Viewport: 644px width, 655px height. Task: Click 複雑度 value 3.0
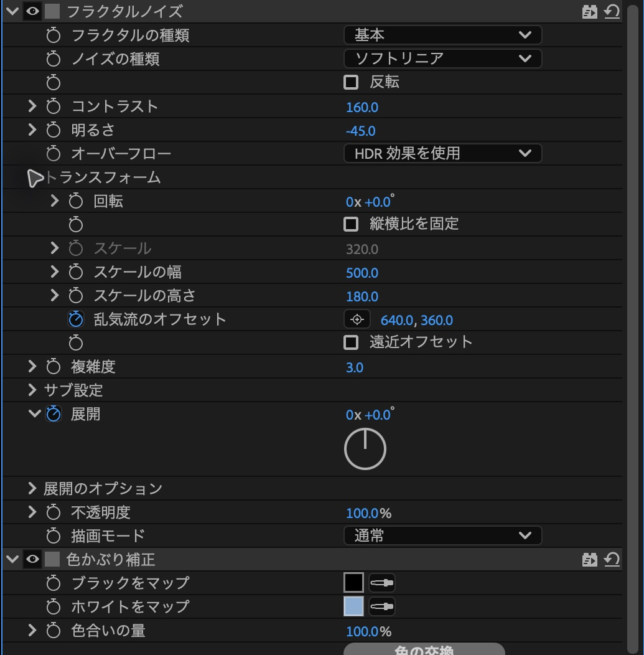coord(355,367)
